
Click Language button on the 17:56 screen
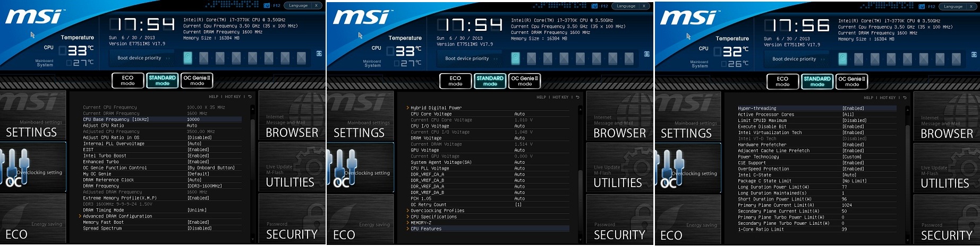(x=953, y=6)
